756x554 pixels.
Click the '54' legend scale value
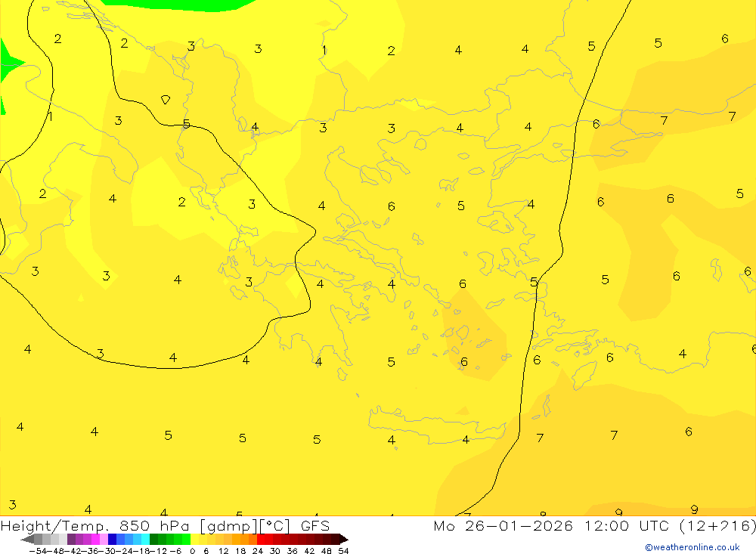coord(343,551)
